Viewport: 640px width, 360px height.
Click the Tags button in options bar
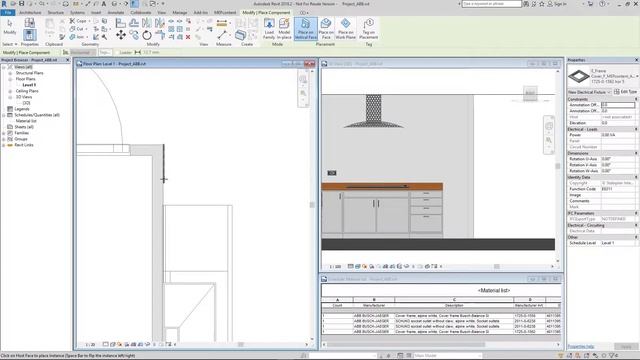click(105, 52)
